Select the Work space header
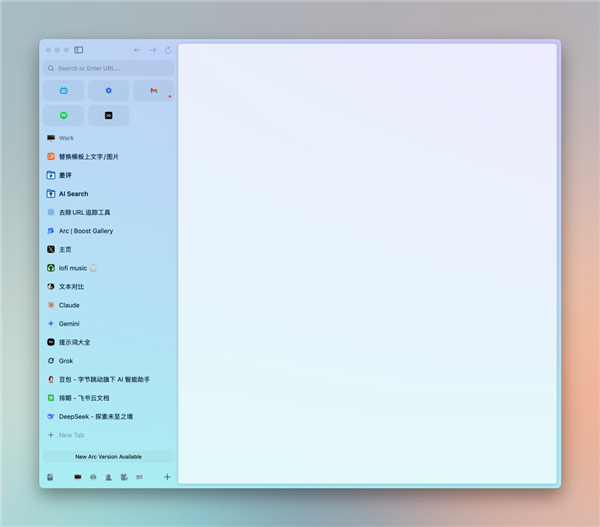Viewport: 600px width, 527px height. point(66,138)
